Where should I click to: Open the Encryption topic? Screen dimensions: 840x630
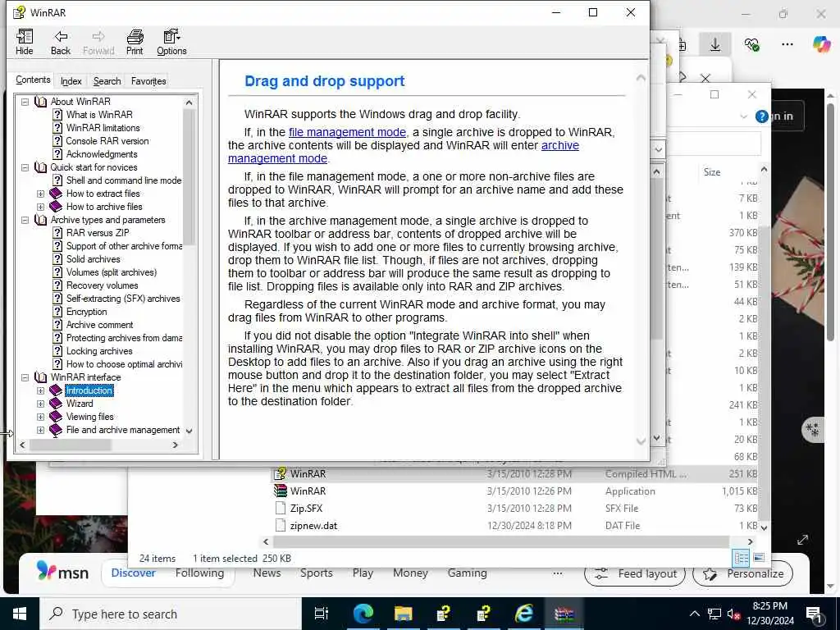[x=86, y=312]
